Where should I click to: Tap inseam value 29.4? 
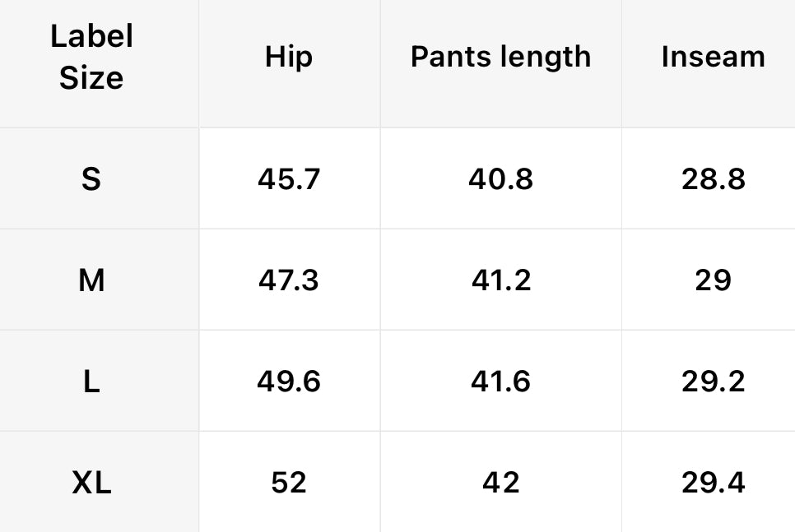pos(713,483)
